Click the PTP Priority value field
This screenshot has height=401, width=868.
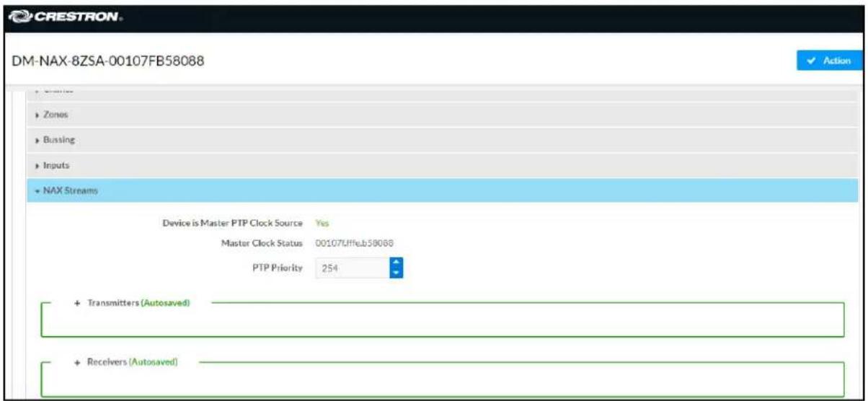pos(353,268)
